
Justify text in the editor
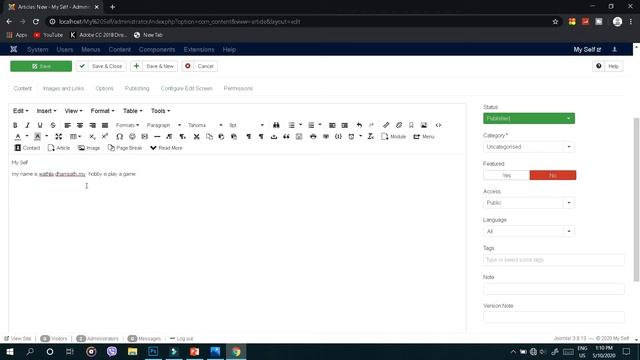pos(105,125)
